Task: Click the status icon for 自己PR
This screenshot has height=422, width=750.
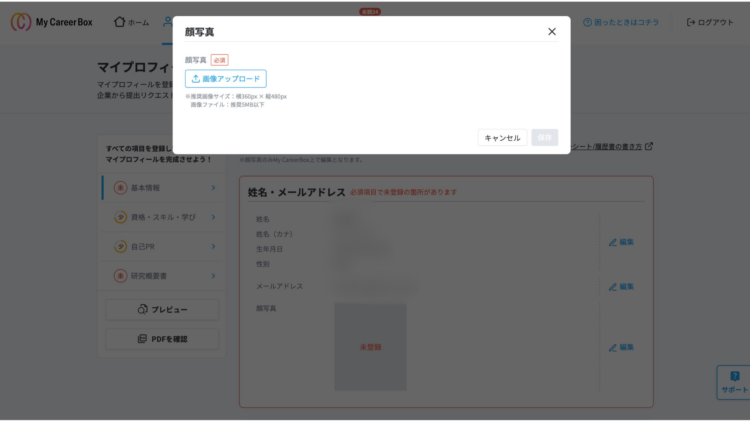Action: [x=120, y=246]
